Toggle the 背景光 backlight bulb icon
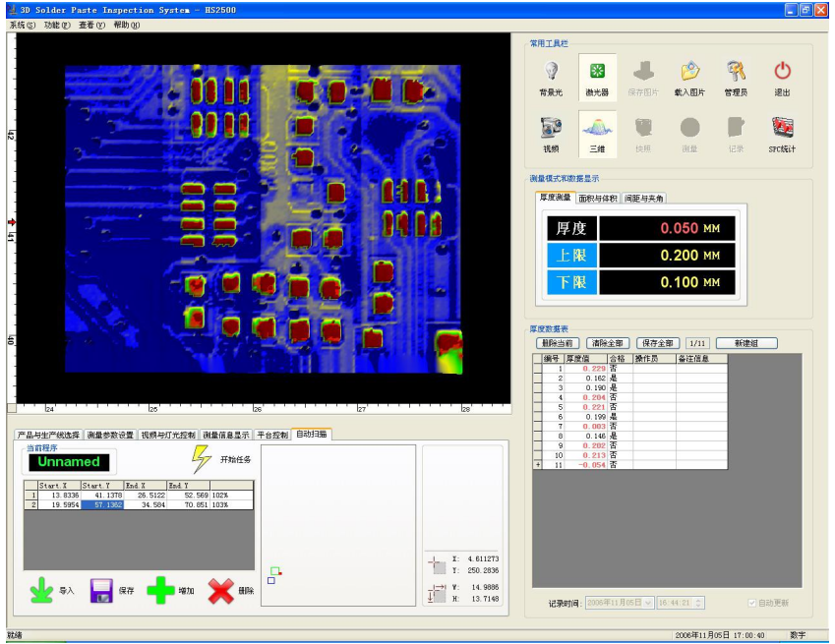This screenshot has height=644, width=835. [x=552, y=72]
